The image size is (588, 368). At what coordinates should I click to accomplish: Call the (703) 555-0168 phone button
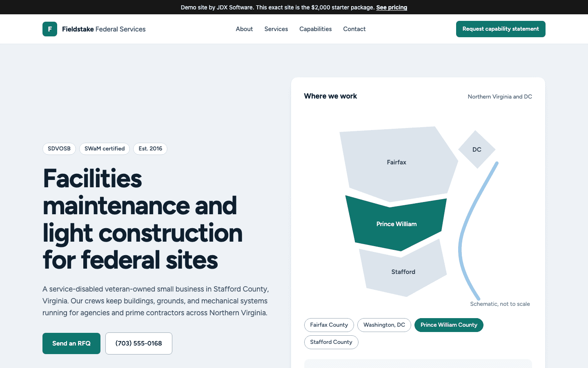tap(139, 343)
